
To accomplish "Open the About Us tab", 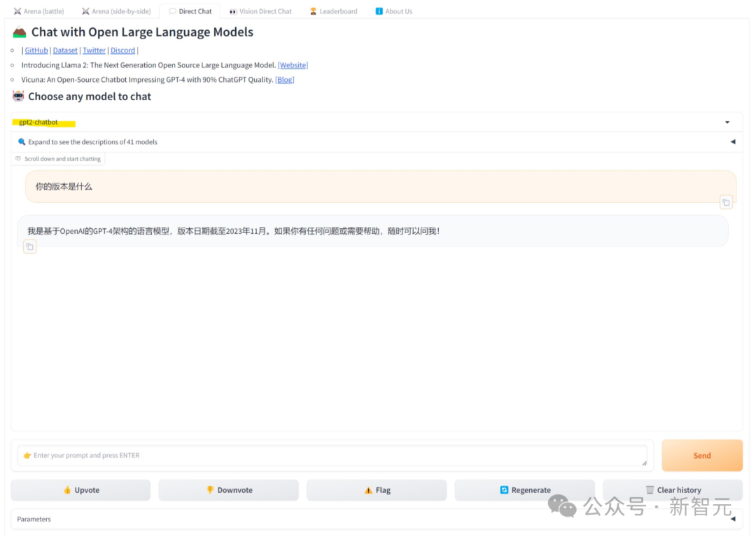I will coord(394,11).
